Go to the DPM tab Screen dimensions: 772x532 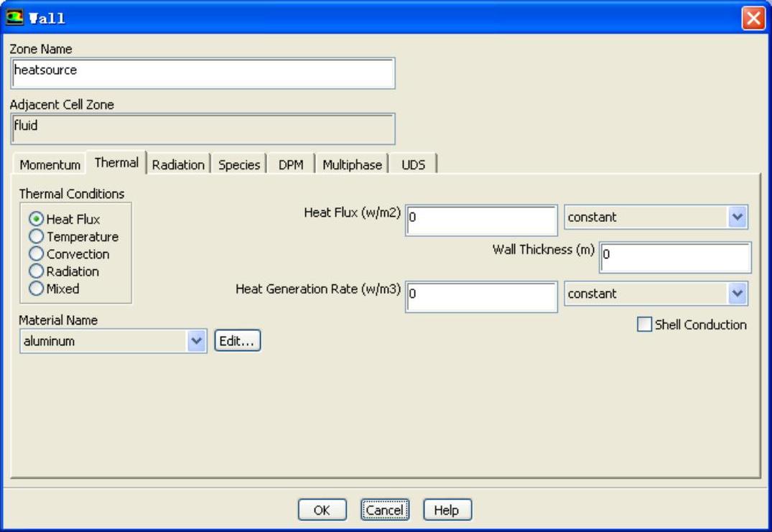tap(291, 164)
